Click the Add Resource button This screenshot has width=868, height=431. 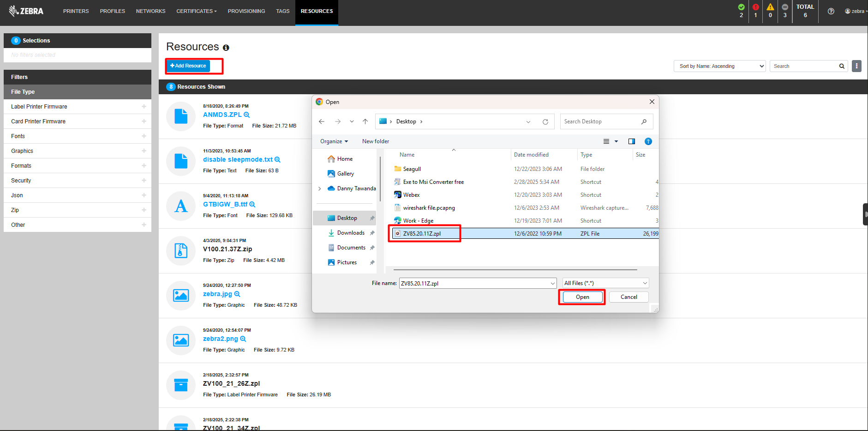point(188,66)
